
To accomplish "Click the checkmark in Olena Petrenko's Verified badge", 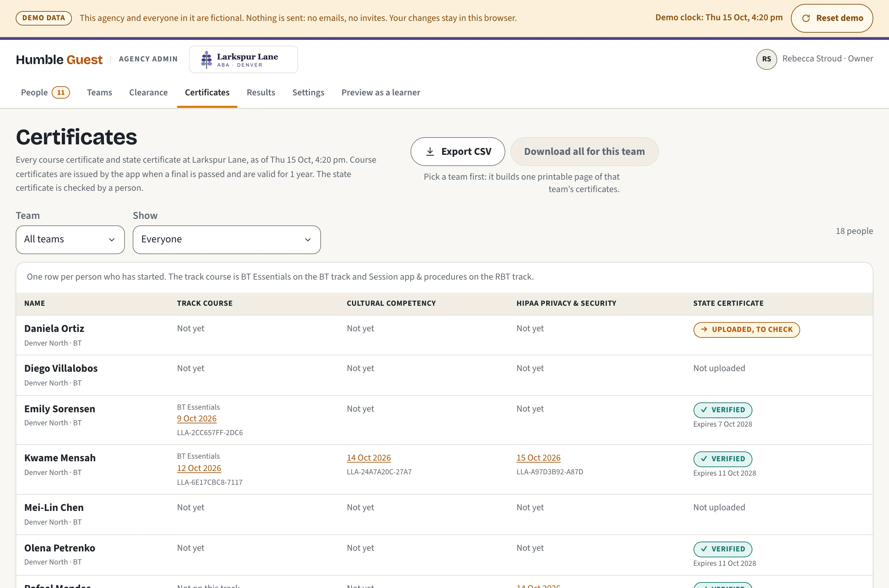I will 704,549.
